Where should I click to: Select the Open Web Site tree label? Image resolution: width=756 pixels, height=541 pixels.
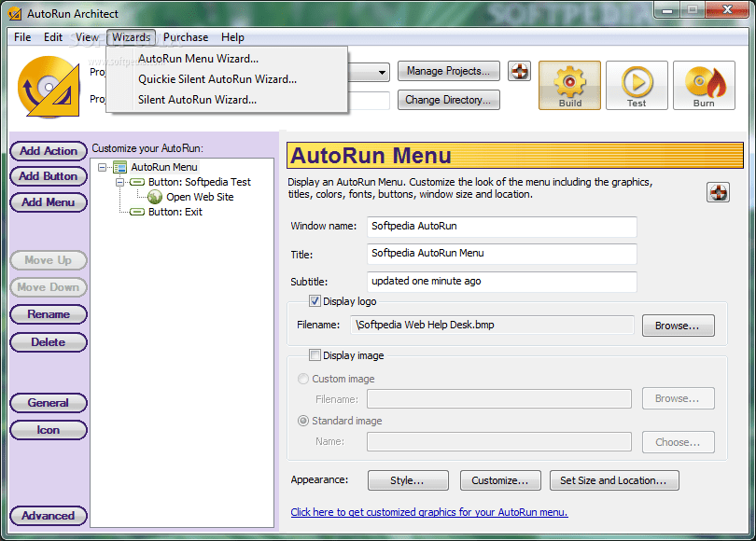[x=200, y=197]
